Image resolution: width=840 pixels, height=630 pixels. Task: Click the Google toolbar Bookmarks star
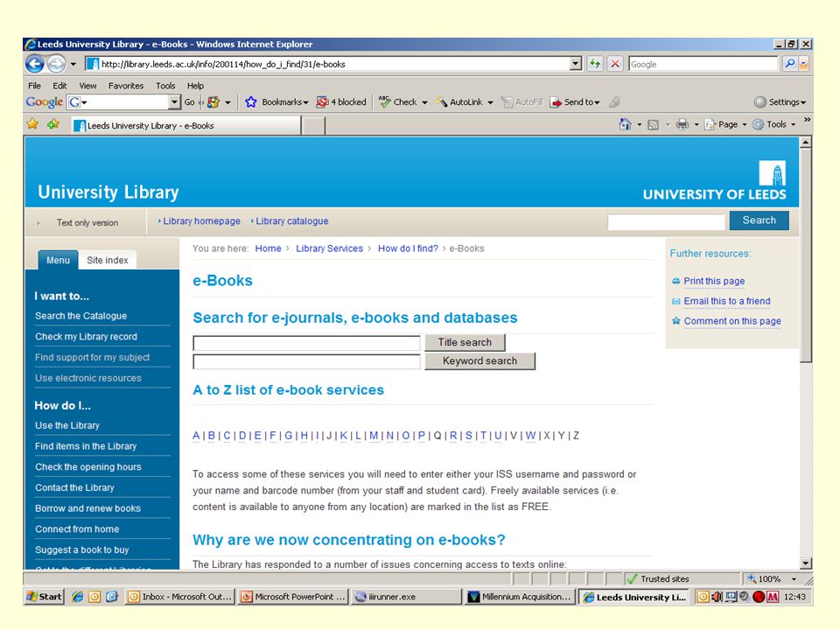[x=251, y=101]
